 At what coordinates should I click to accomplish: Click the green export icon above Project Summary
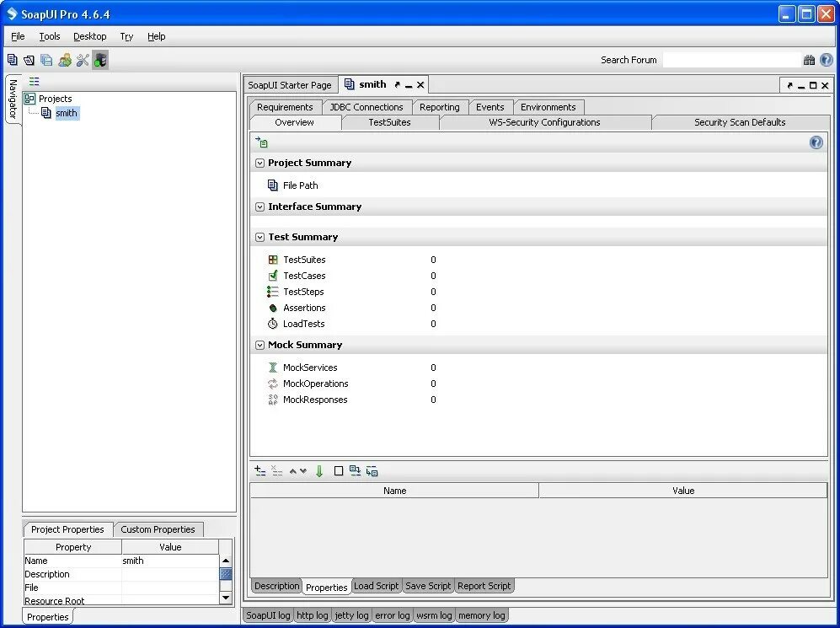(x=261, y=142)
